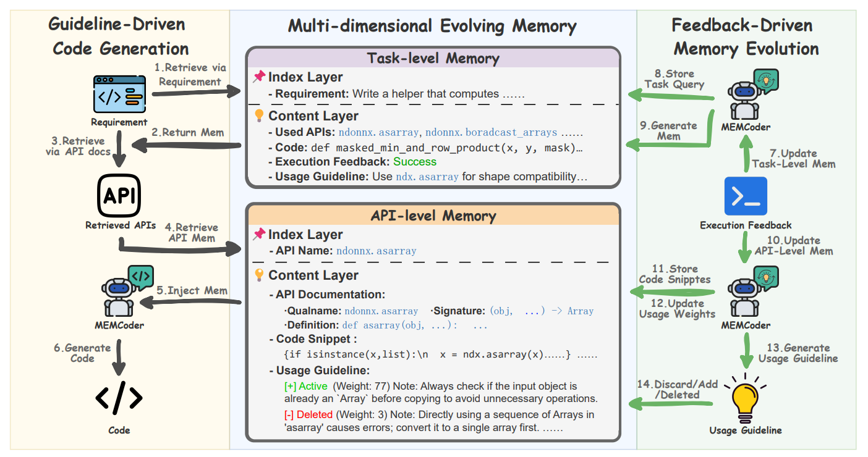Click the 6.Generate Code label
The image size is (868, 457).
pyautogui.click(x=82, y=353)
